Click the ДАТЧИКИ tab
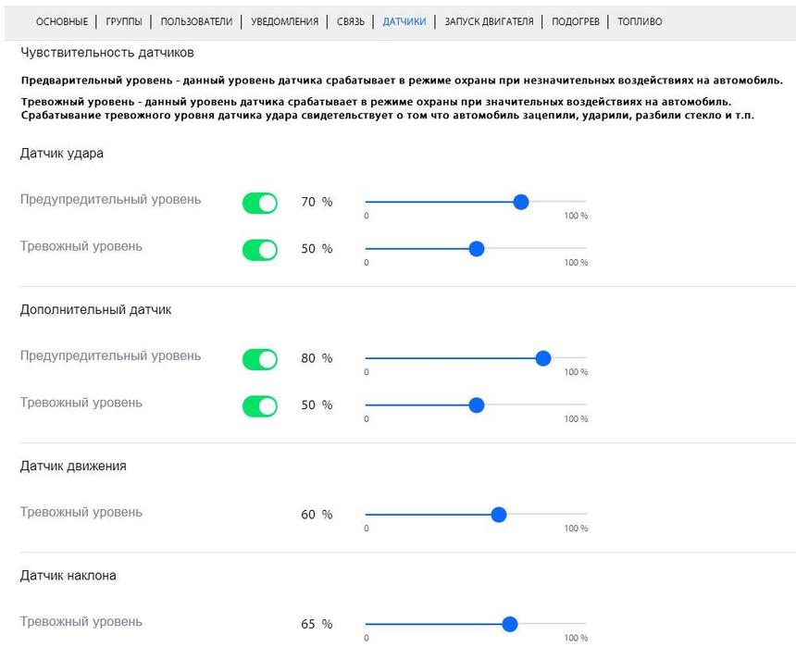 [x=404, y=21]
